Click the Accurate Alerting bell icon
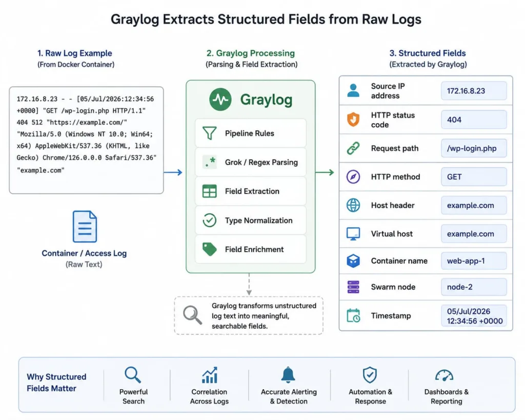 [x=288, y=375]
